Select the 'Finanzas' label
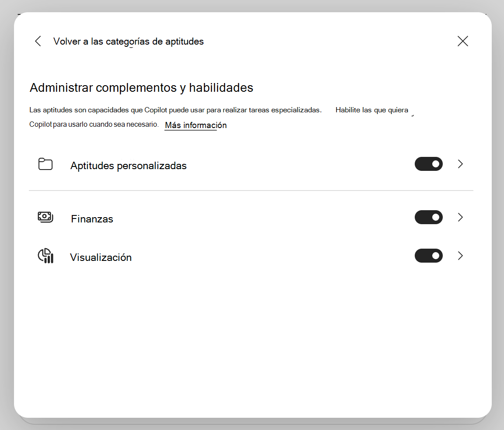 [x=92, y=219]
